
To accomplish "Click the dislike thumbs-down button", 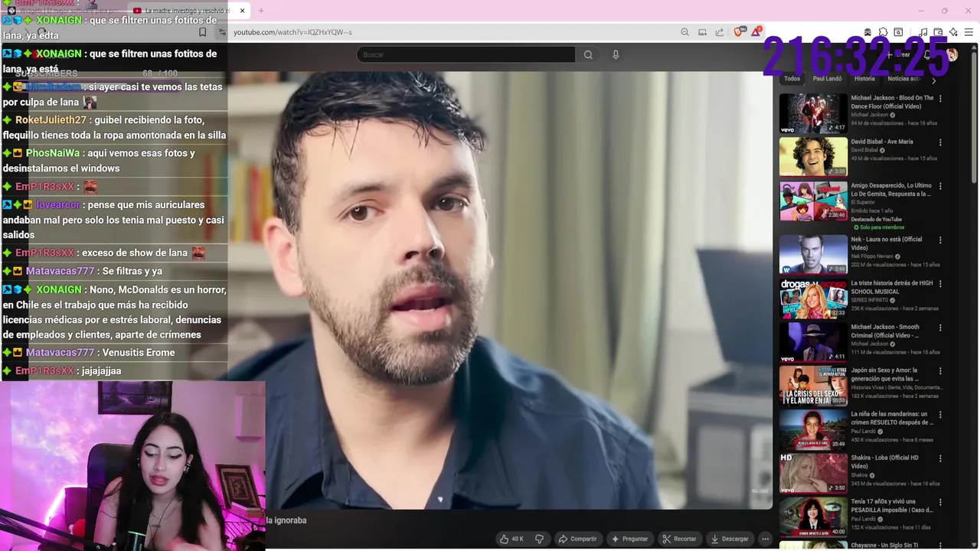I will pyautogui.click(x=539, y=539).
